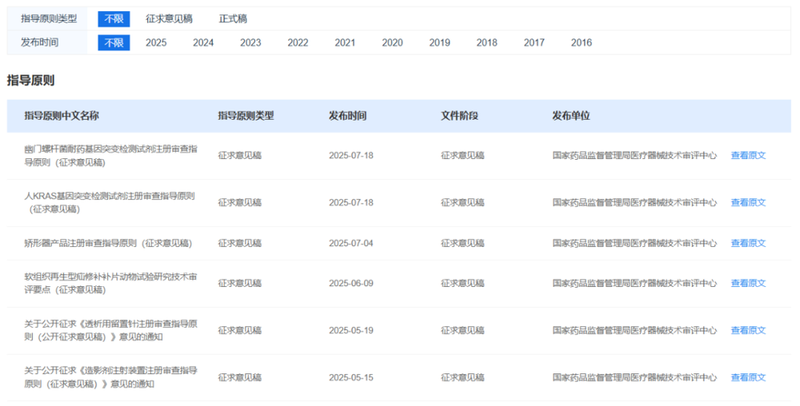Select 不限 in the 发布时间 filter
This screenshot has width=800, height=406.
point(113,42)
